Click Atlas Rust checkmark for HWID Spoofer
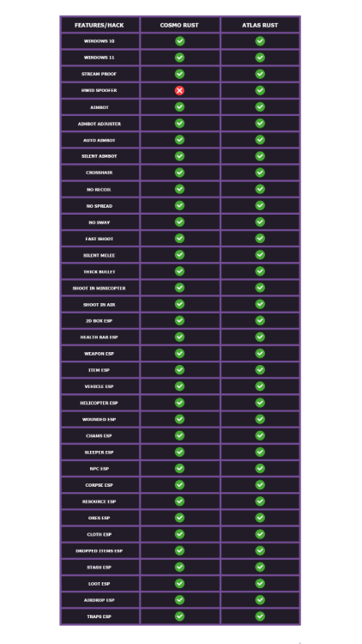Image resolution: width=362 pixels, height=644 pixels. (x=260, y=90)
